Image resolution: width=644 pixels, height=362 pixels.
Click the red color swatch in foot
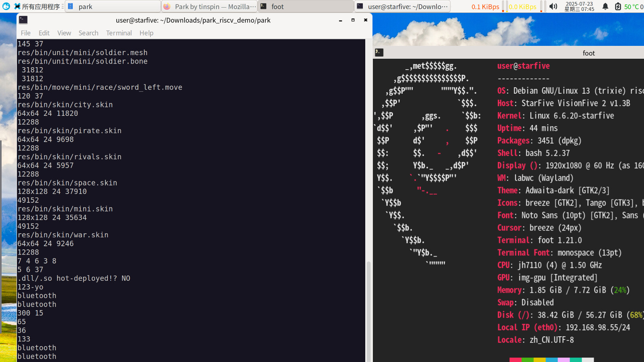(515, 360)
